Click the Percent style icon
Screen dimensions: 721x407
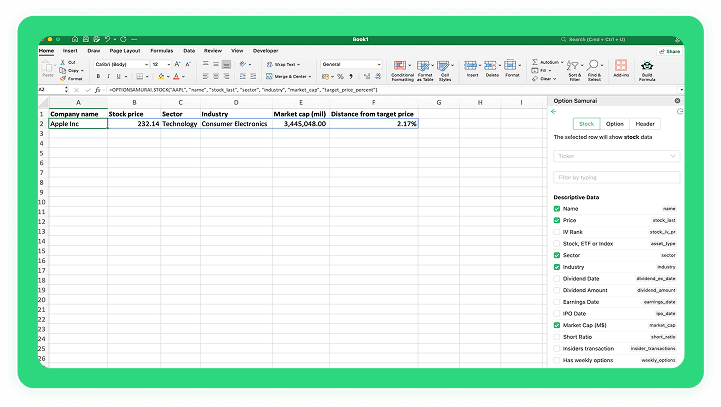(x=340, y=76)
